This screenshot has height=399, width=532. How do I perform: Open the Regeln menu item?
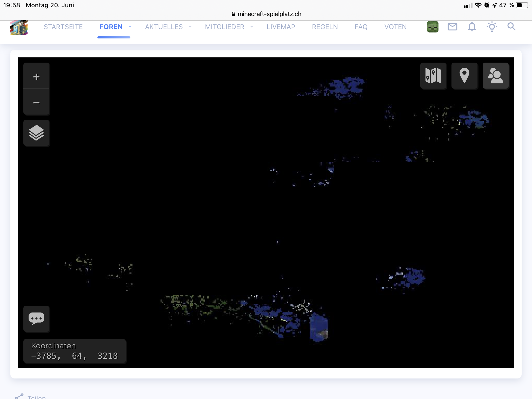click(325, 27)
